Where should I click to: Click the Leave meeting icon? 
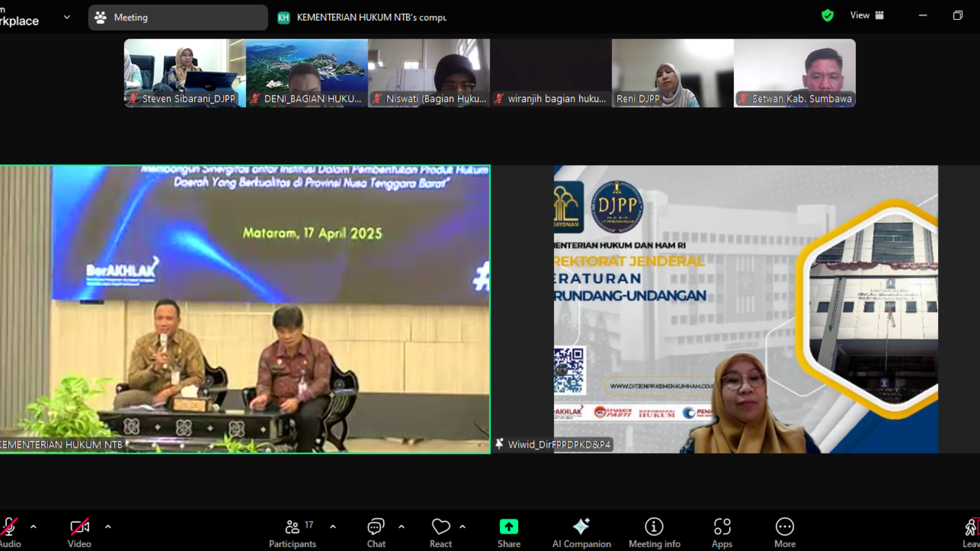971,527
